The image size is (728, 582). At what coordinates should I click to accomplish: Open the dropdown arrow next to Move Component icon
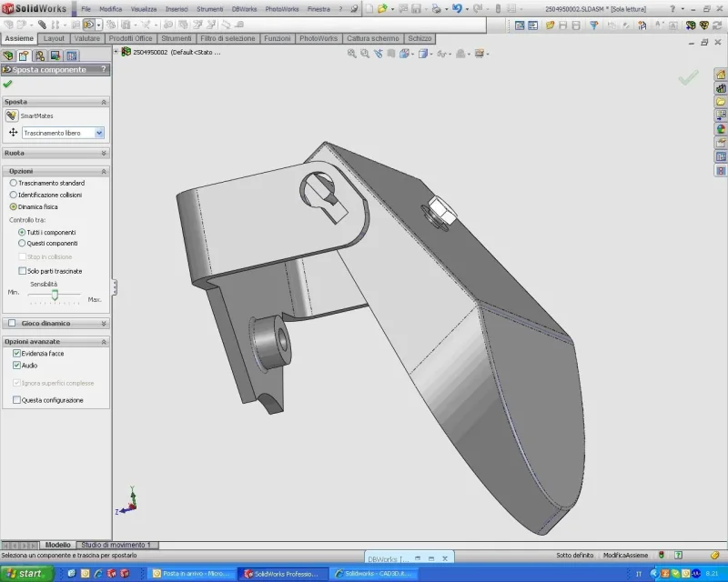coord(99,25)
